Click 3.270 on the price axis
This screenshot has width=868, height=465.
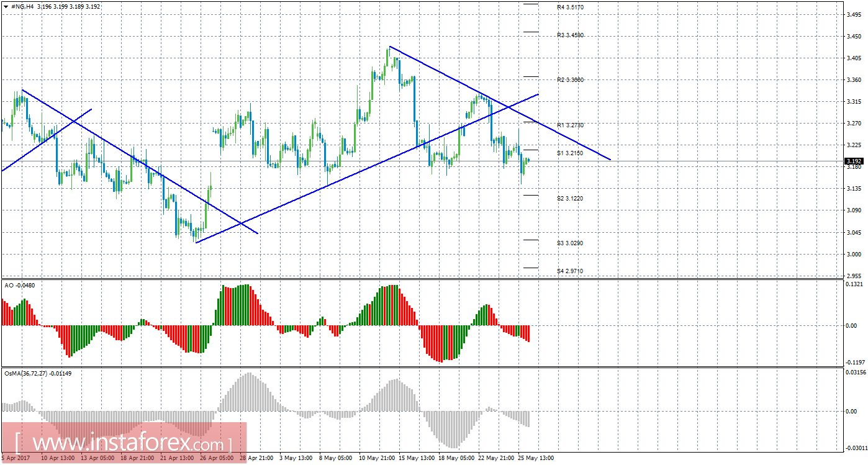click(853, 124)
